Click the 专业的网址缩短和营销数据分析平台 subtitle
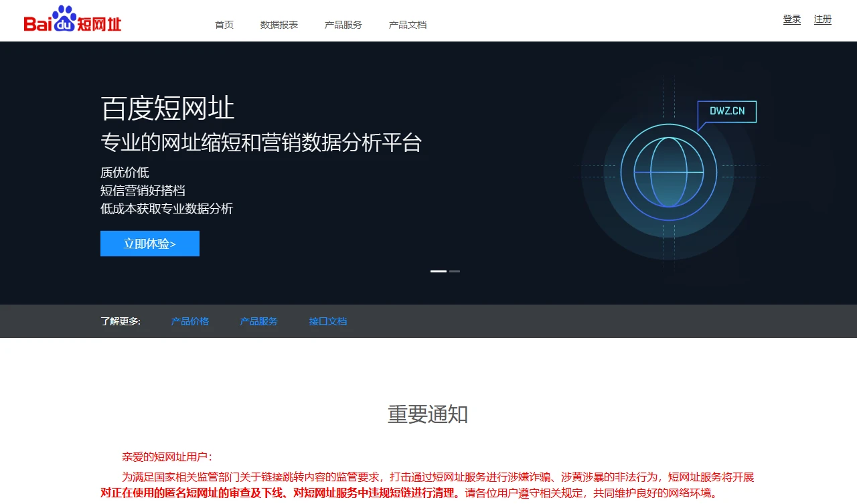Image resolution: width=857 pixels, height=504 pixels. pyautogui.click(x=261, y=143)
